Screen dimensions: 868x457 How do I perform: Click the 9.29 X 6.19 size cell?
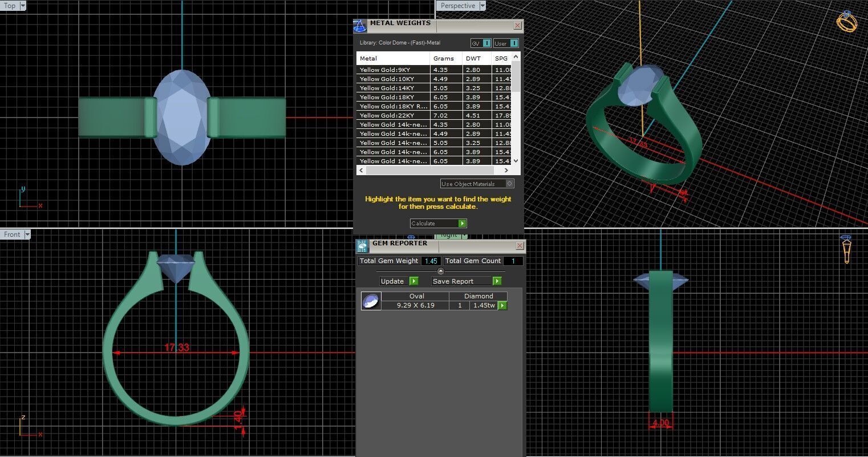pyautogui.click(x=416, y=305)
